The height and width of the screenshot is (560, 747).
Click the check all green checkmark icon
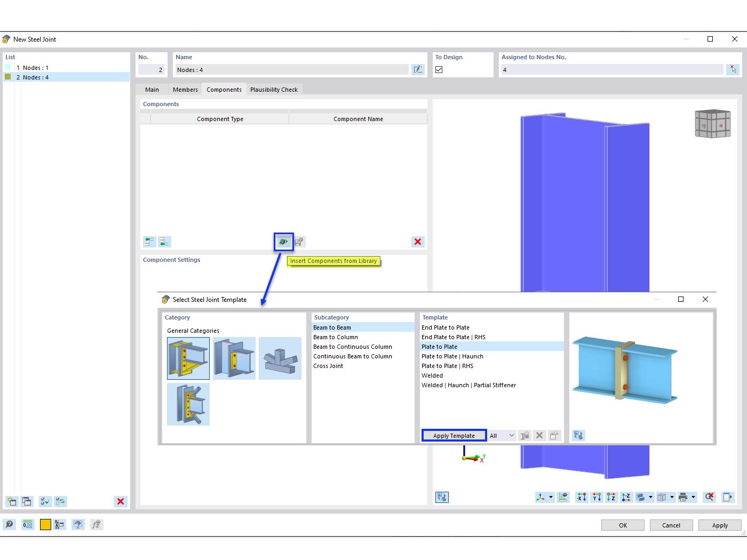tap(45, 501)
